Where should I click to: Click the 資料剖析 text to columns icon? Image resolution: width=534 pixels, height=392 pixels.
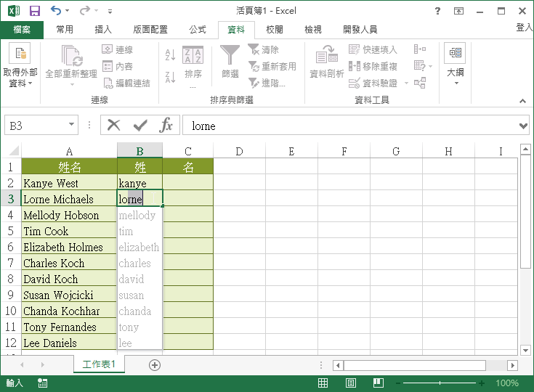click(327, 54)
